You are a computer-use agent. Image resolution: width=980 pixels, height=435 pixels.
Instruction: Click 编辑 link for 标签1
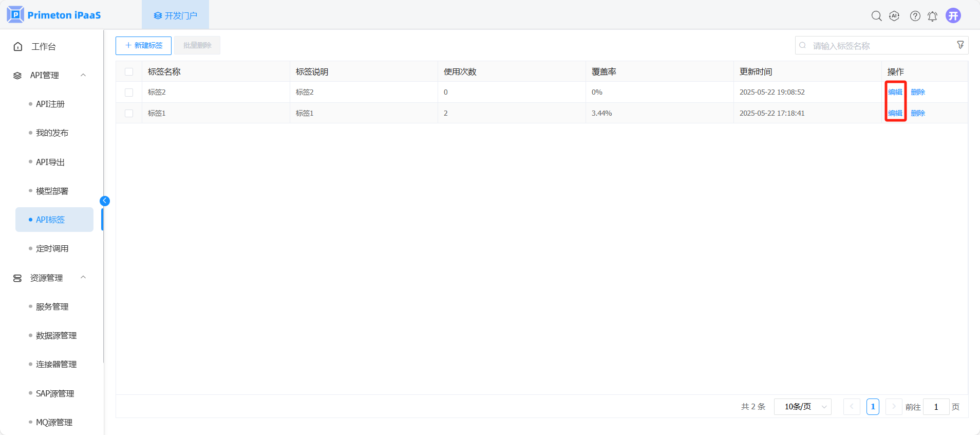click(895, 113)
